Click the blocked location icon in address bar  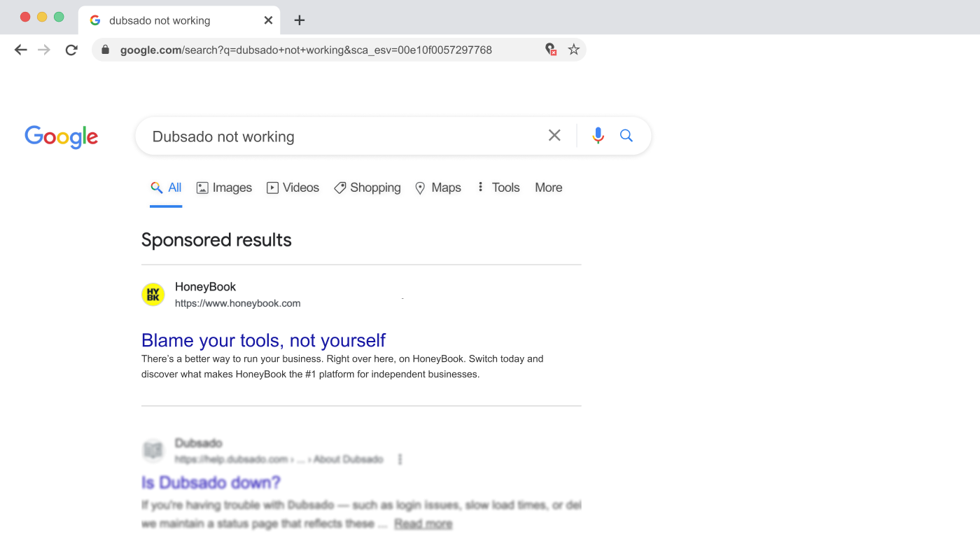pos(551,50)
